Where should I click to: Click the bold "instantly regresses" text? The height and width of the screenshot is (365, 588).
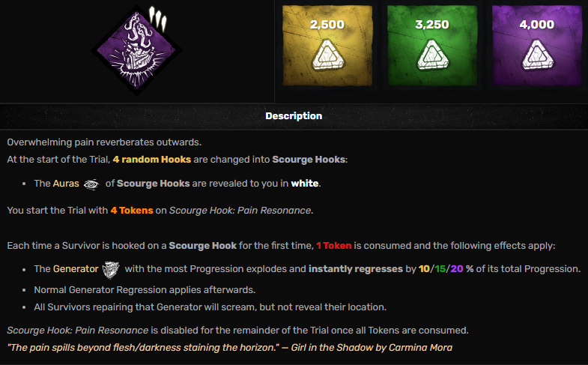coord(354,268)
